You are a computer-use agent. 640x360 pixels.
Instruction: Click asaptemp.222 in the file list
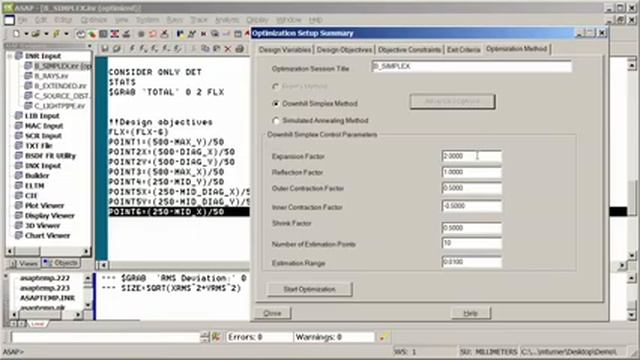pos(45,278)
